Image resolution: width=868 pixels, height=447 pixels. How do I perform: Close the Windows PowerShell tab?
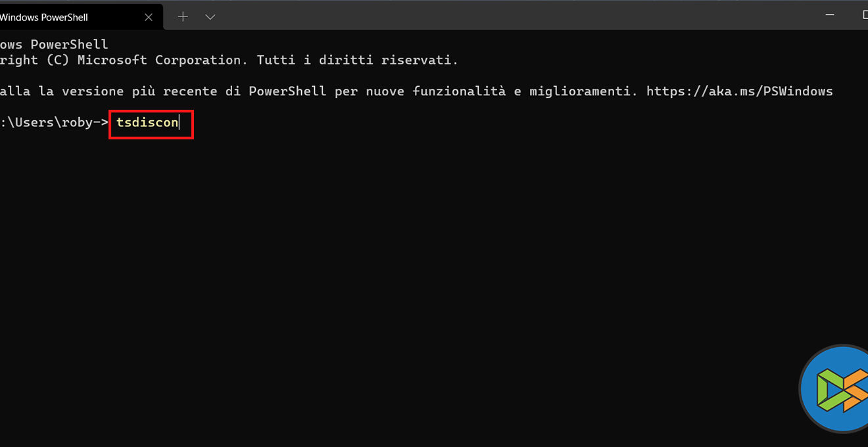click(x=149, y=17)
